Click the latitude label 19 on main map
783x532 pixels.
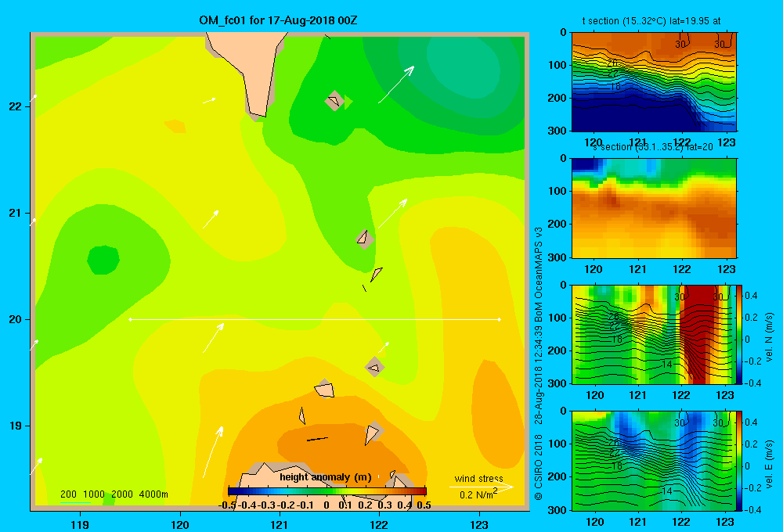pyautogui.click(x=15, y=426)
